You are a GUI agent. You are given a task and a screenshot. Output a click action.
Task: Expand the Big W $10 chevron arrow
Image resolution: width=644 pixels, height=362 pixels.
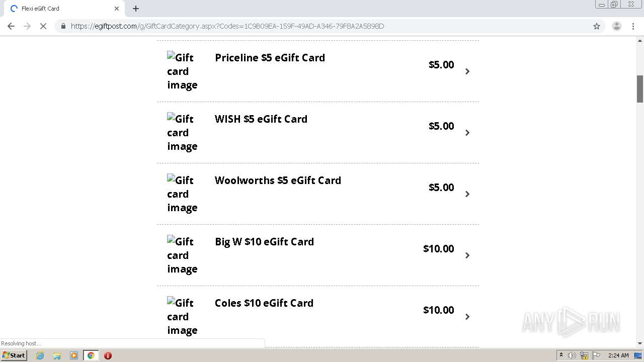tap(467, 255)
